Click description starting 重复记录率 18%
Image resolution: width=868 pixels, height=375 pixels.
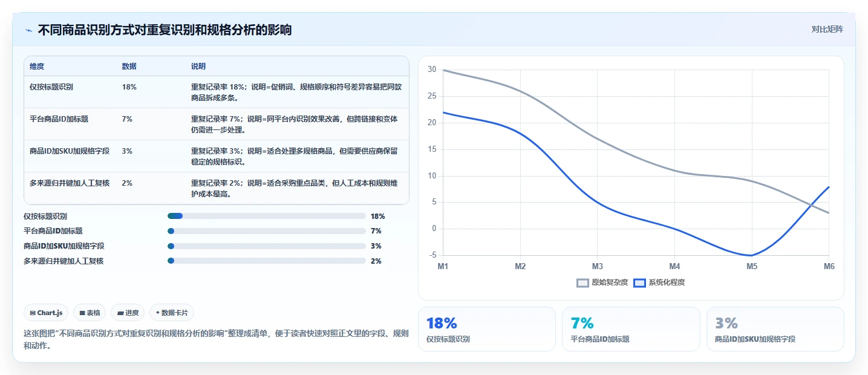pyautogui.click(x=296, y=92)
